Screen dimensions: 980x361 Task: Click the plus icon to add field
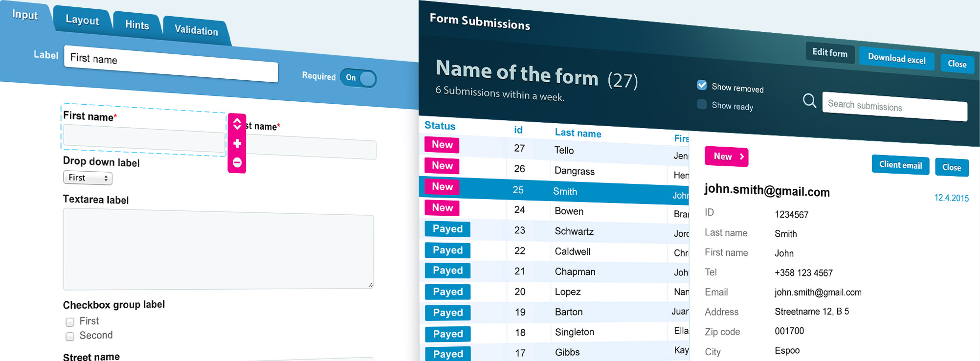tap(237, 143)
